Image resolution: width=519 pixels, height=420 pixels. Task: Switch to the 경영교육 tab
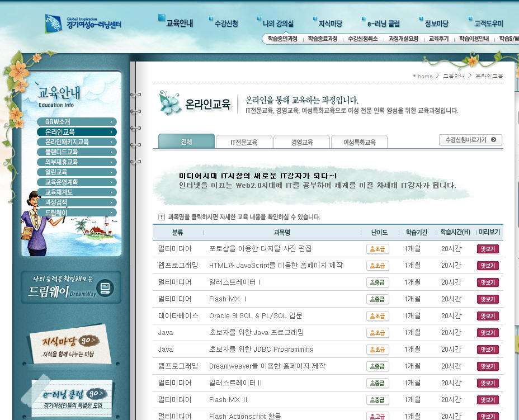pos(301,142)
